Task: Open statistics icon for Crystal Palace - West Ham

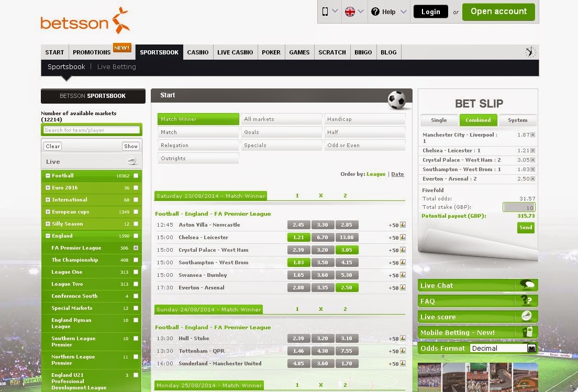Action: [403, 250]
